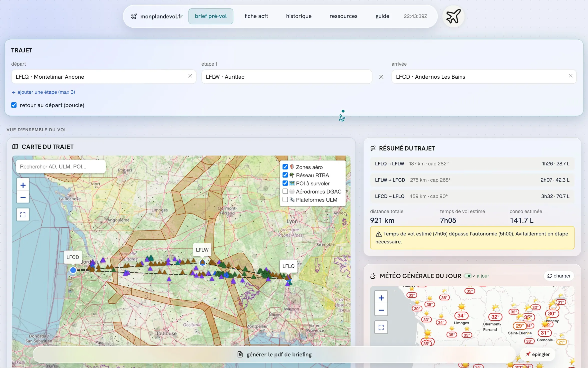Screen dimensions: 588x368
Task: Click the map search box Rechercher AD, ULM, POI
Action: coord(61,167)
